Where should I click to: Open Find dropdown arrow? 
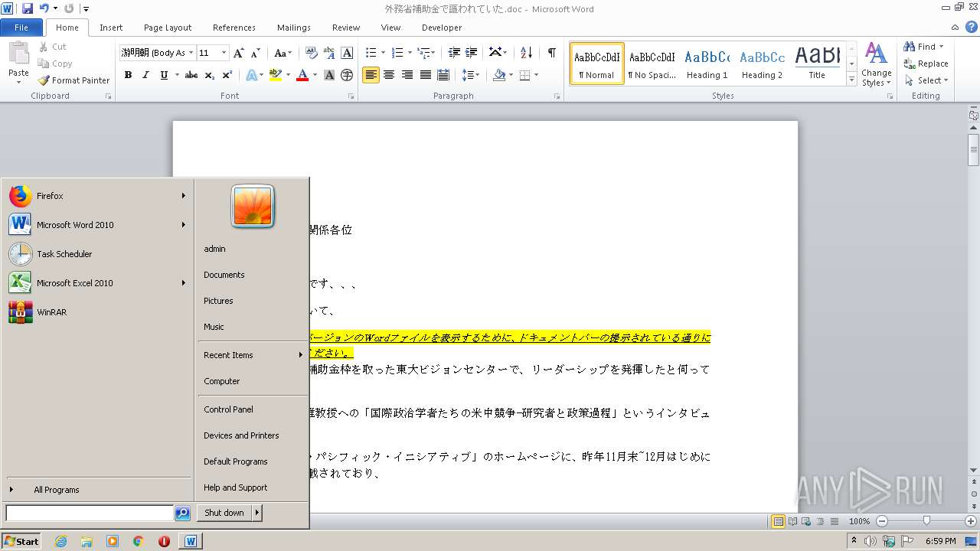click(x=941, y=47)
